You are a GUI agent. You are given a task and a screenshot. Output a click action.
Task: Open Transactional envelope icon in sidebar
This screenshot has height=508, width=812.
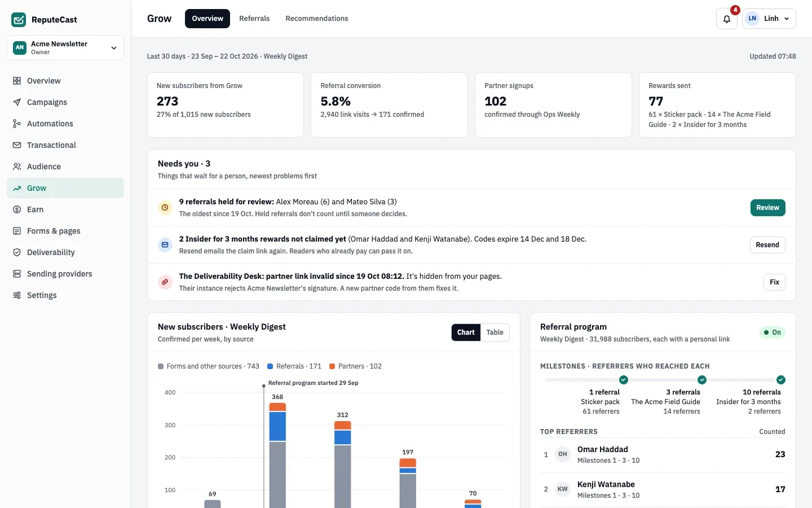point(17,145)
